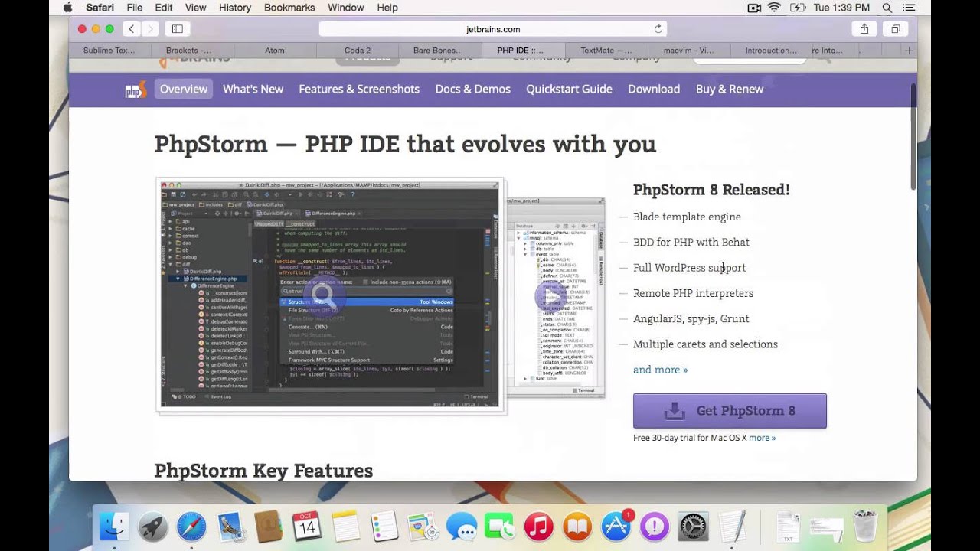The image size is (980, 551).
Task: Show all tabs overview button
Action: tap(895, 29)
